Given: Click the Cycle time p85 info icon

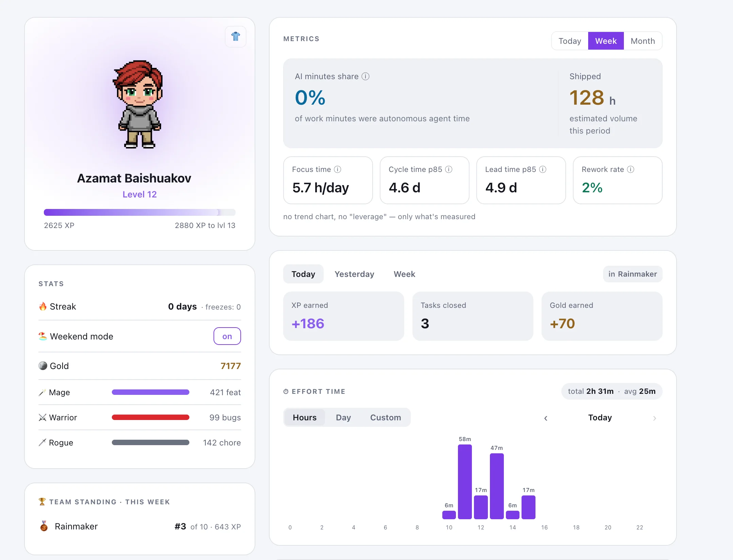Looking at the screenshot, I should (x=449, y=170).
